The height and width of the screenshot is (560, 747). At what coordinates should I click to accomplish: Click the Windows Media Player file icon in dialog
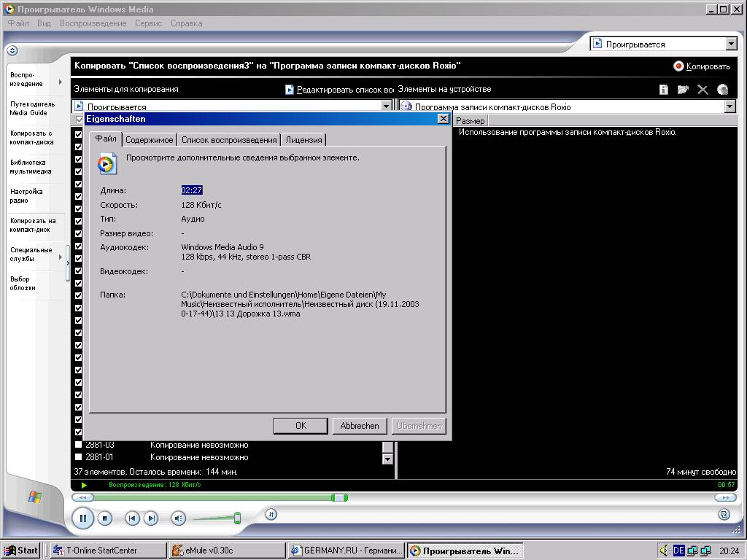pyautogui.click(x=107, y=164)
